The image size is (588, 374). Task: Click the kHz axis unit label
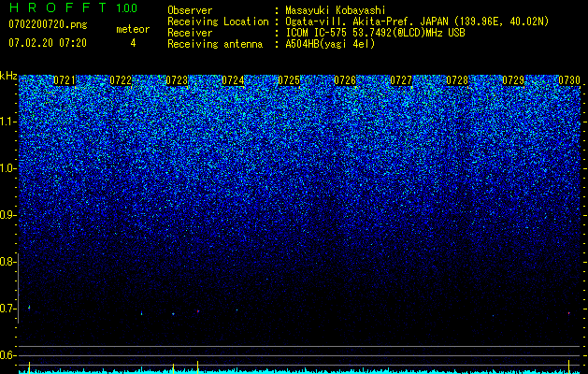(x=8, y=76)
